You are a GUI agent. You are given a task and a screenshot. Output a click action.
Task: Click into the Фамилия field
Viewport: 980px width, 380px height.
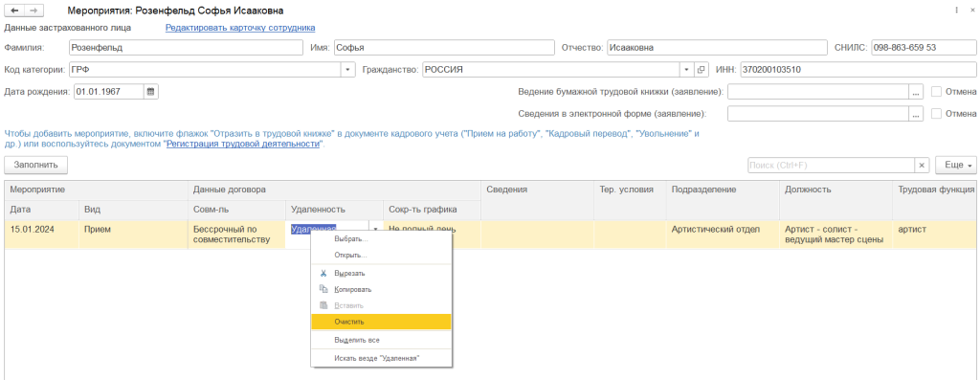coord(187,48)
